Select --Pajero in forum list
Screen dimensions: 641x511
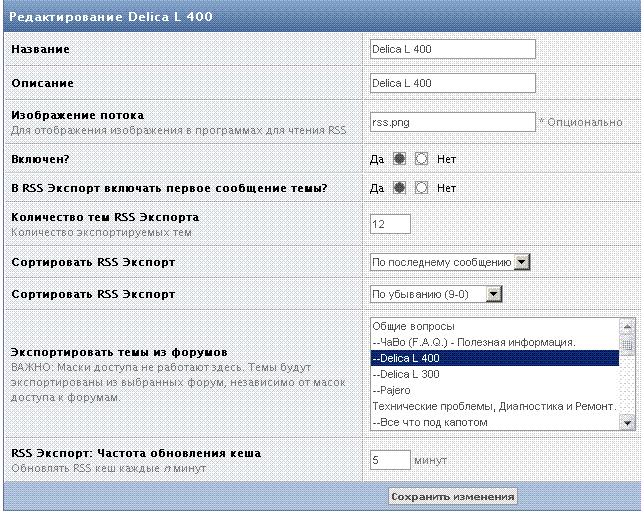pos(495,390)
